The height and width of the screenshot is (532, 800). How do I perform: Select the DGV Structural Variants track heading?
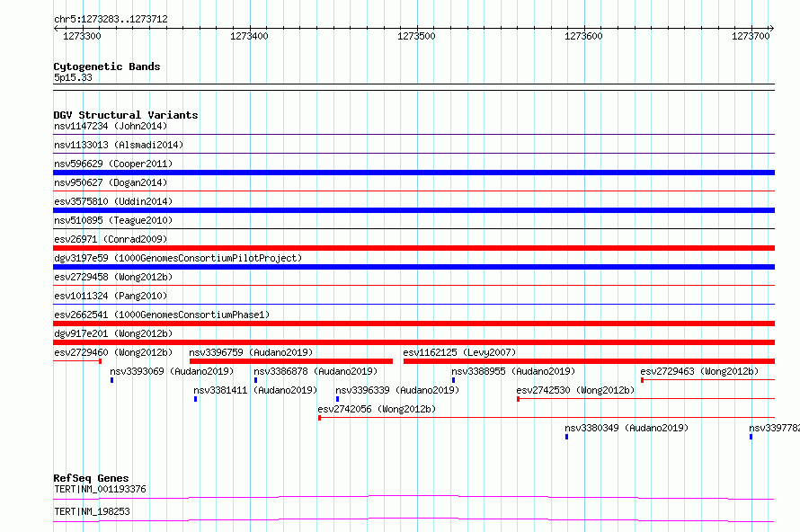click(126, 115)
